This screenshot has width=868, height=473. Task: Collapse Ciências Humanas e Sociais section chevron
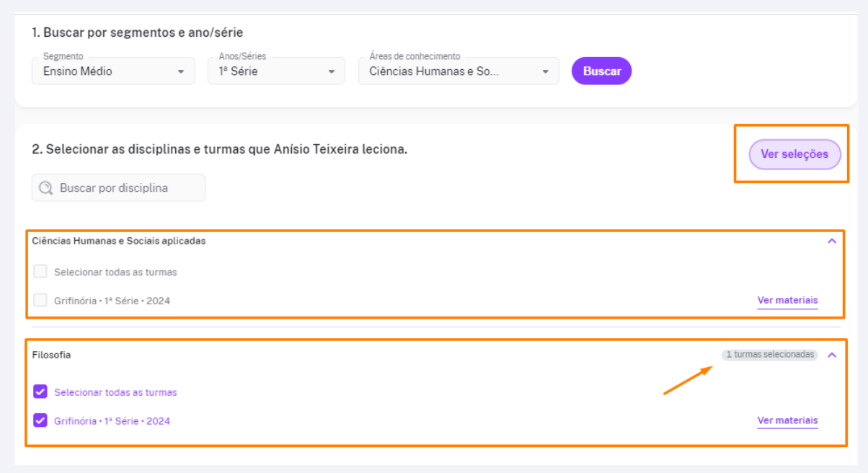832,241
